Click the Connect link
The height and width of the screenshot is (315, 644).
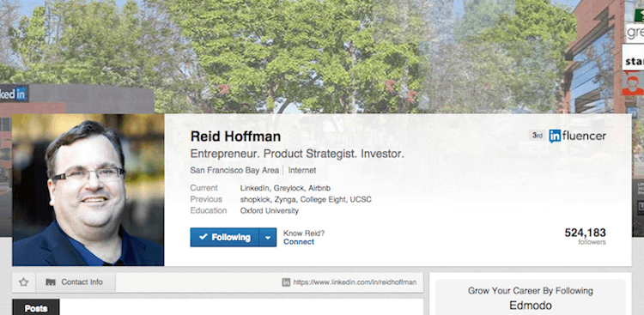point(299,242)
